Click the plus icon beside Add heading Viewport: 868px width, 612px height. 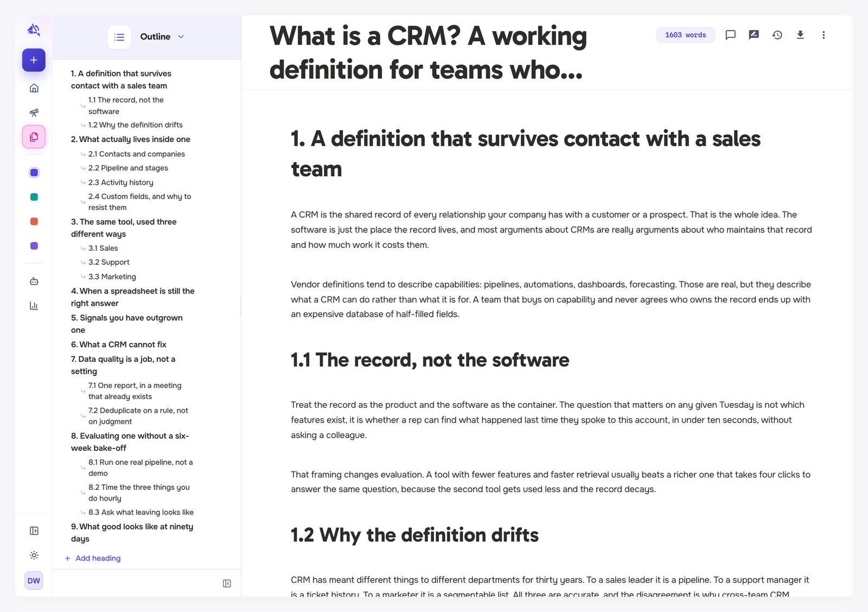tap(67, 558)
